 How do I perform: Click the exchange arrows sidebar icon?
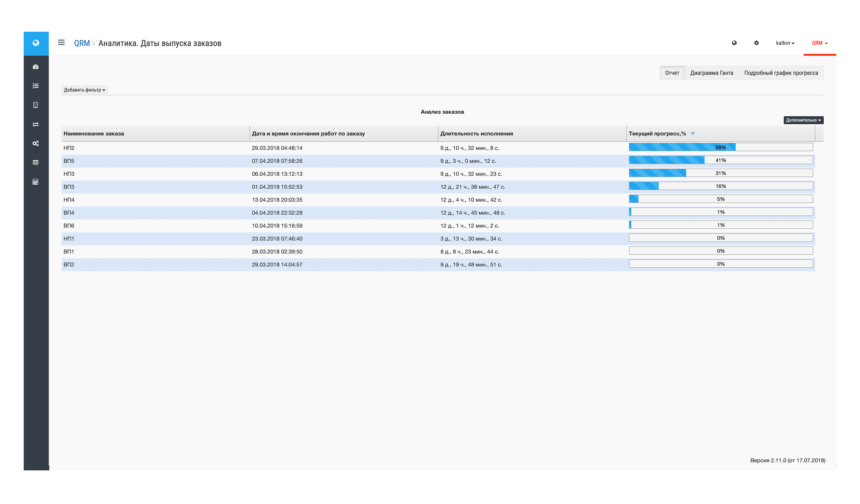36,124
